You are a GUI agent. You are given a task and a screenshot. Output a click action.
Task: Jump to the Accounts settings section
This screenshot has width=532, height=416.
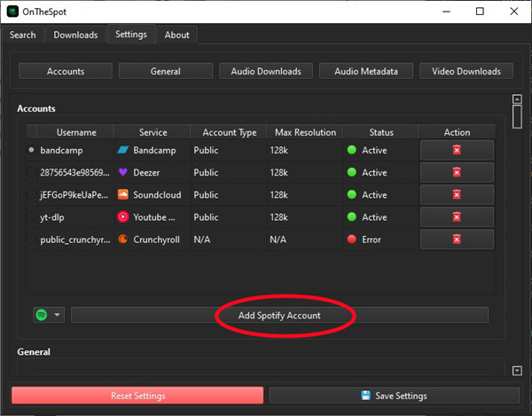[66, 71]
